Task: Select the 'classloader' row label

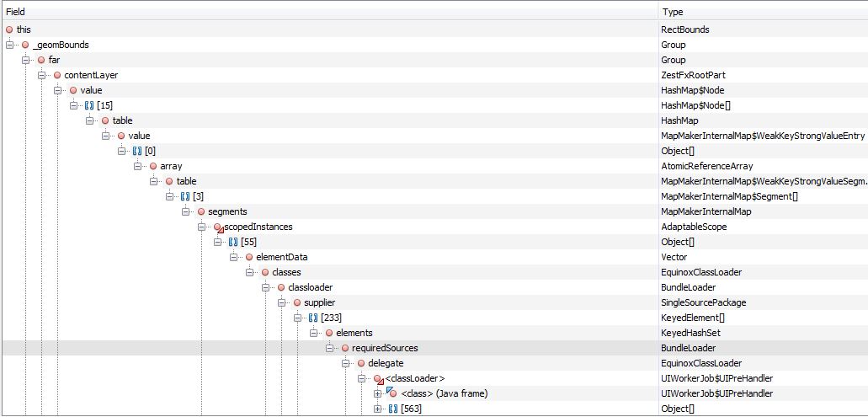Action: (x=311, y=287)
